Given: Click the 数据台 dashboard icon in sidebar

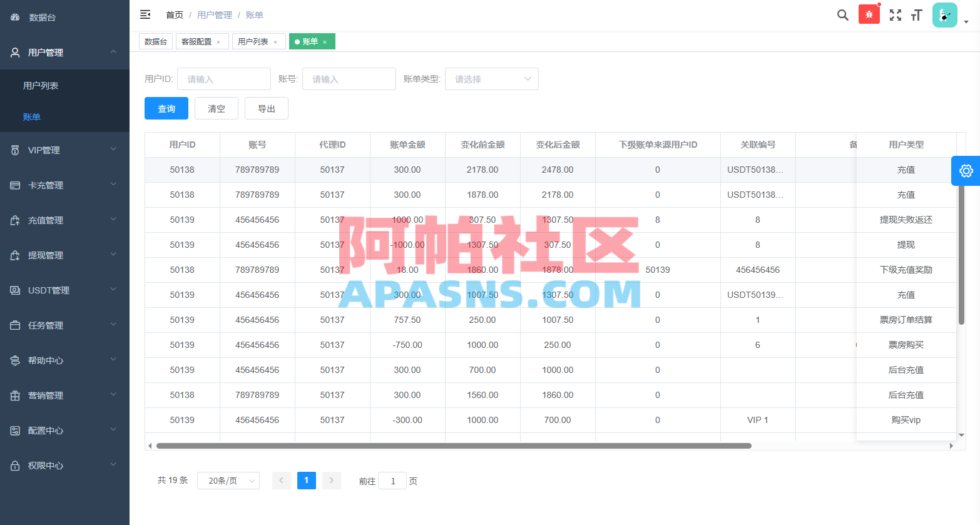Looking at the screenshot, I should click(x=15, y=18).
